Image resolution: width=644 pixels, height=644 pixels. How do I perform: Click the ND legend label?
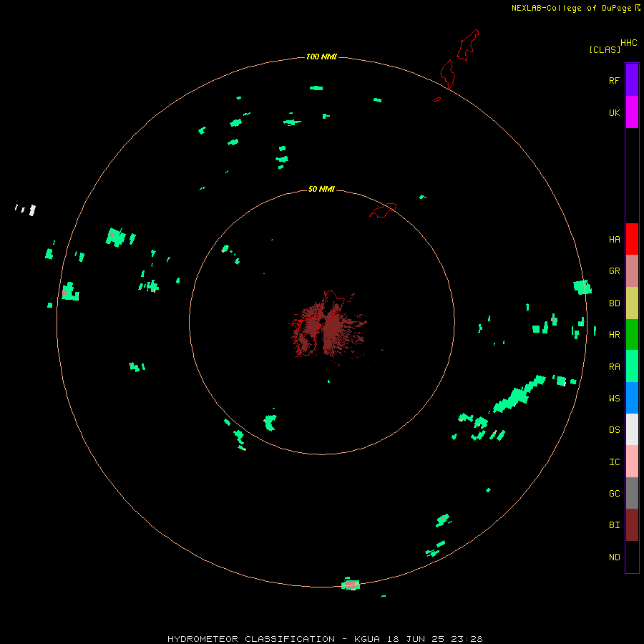(614, 557)
